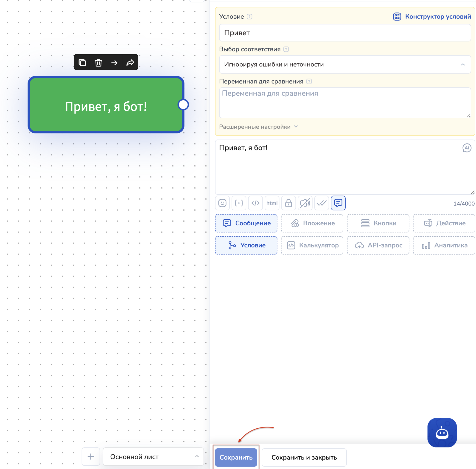This screenshot has height=469, width=476.
Task: Toggle the muted sound icon
Action: pos(305,203)
